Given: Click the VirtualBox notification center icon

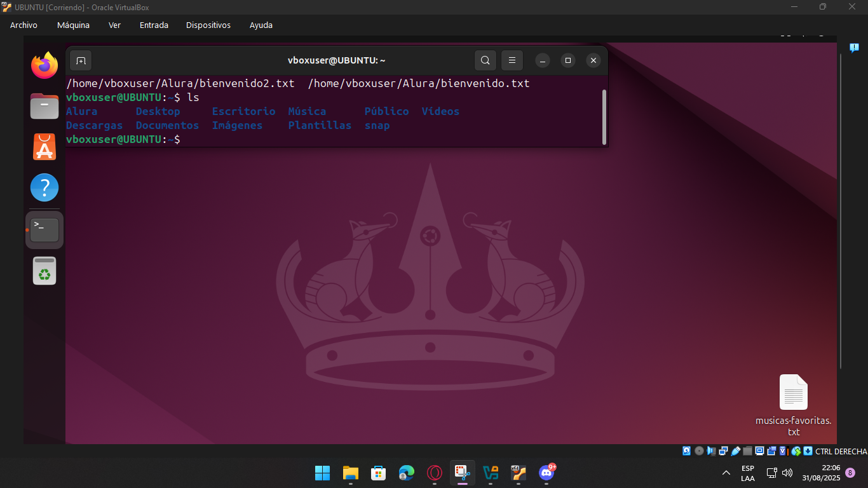Looking at the screenshot, I should coord(854,48).
